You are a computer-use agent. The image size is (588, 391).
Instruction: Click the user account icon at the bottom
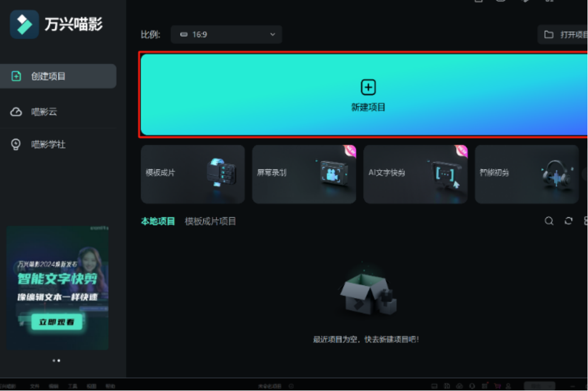click(x=508, y=386)
